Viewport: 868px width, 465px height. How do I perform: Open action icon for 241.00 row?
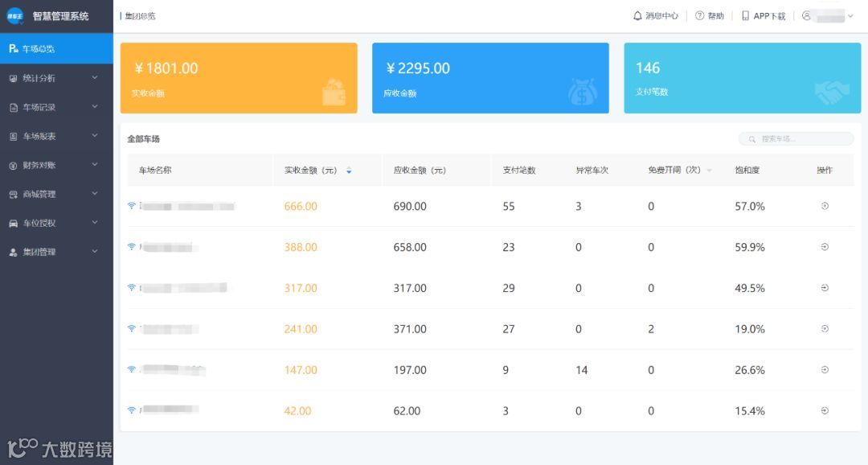pos(825,329)
